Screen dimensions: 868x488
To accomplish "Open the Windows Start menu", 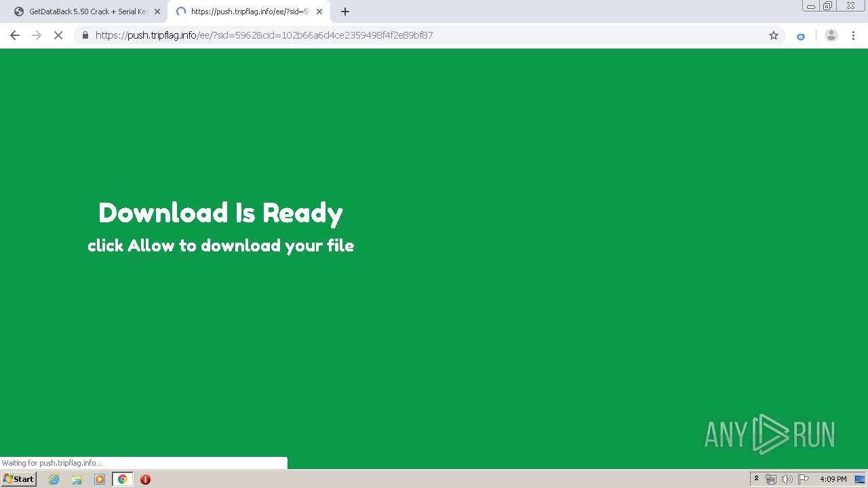I will point(18,479).
